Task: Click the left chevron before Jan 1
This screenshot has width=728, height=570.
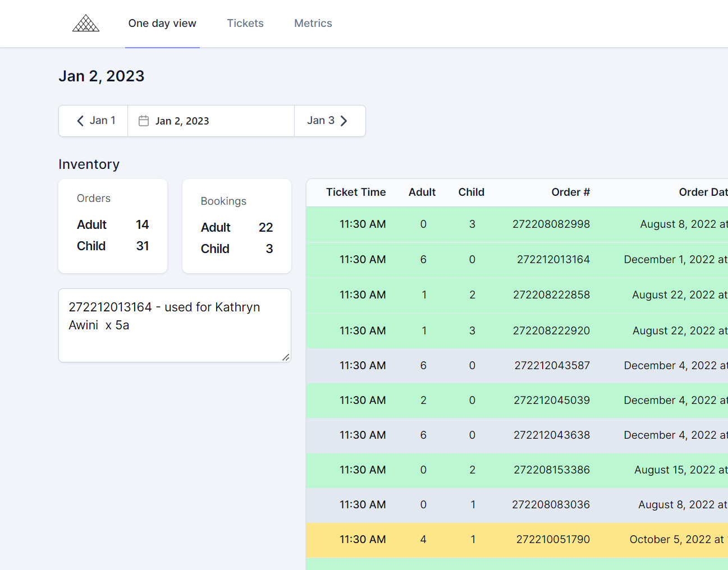Action: (80, 121)
